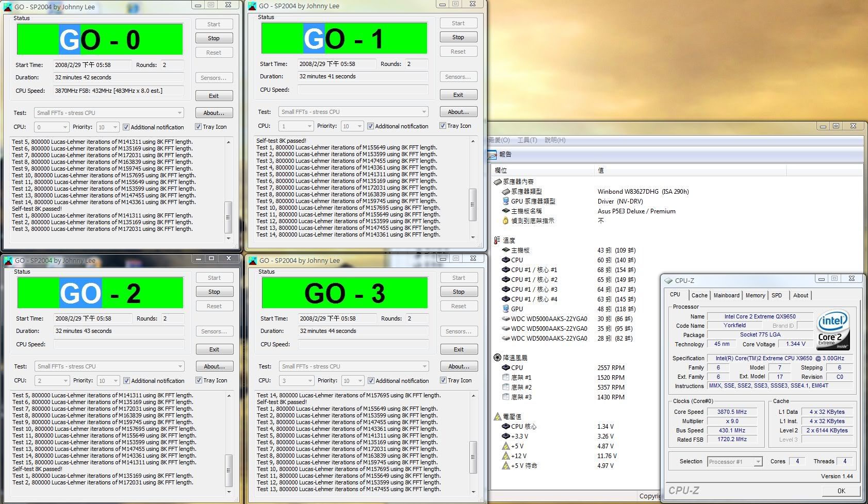Screen dimensions: 868x504
Task: Click OK button in CPU-Z
Action: 841,491
